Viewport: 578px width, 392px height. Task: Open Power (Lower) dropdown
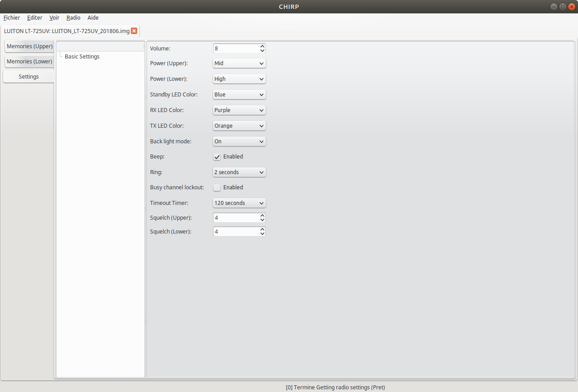click(x=239, y=79)
